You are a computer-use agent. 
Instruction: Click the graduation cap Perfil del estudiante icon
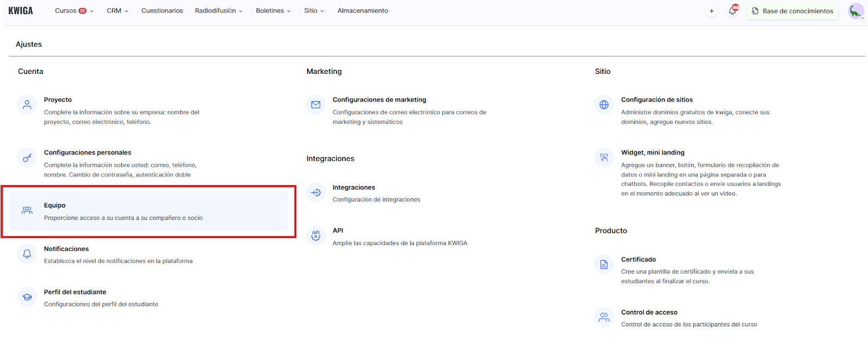(27, 297)
